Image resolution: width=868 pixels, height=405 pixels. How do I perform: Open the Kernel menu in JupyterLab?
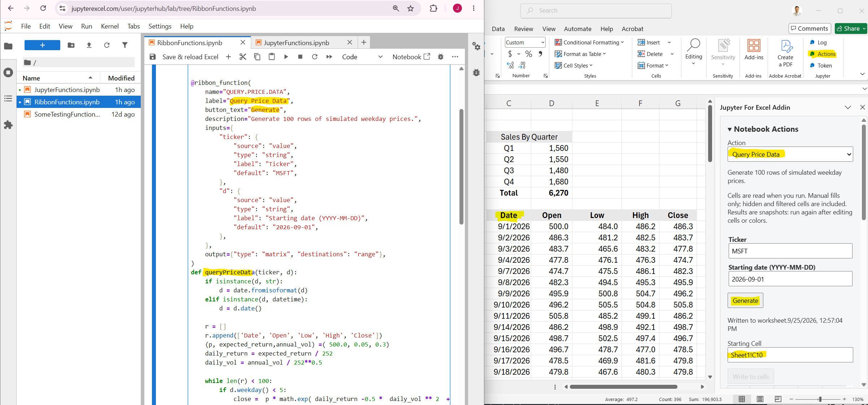coord(110,26)
